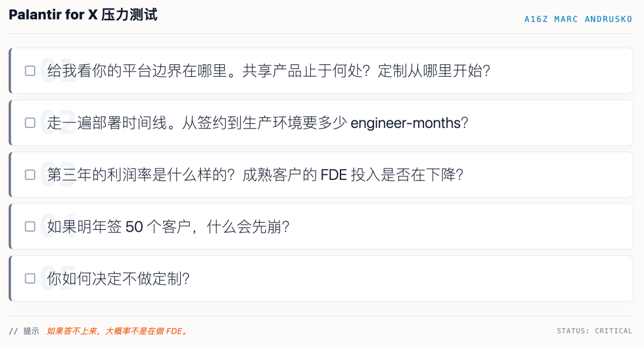Click the 你如何决定不做定制 question text
This screenshot has width=644, height=346.
click(118, 279)
